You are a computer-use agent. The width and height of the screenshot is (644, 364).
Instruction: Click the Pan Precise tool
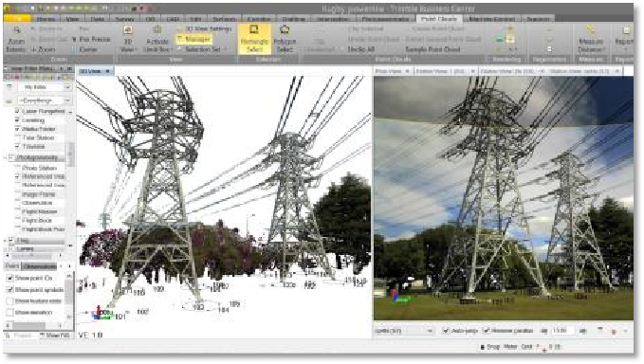pyautogui.click(x=91, y=39)
